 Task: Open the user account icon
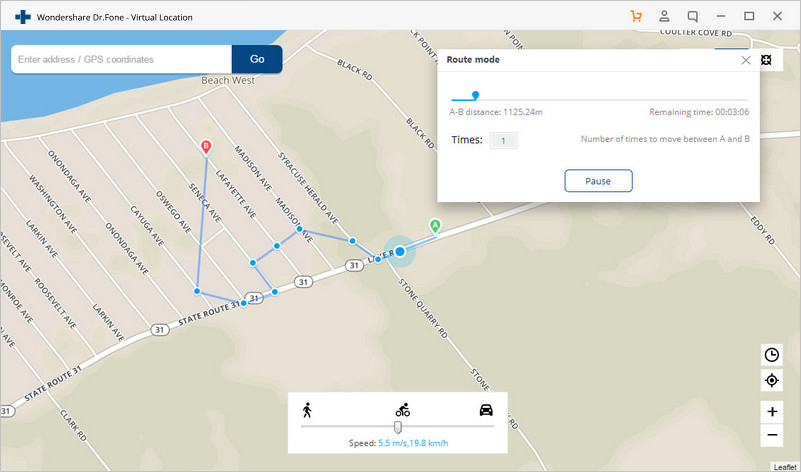(x=664, y=16)
